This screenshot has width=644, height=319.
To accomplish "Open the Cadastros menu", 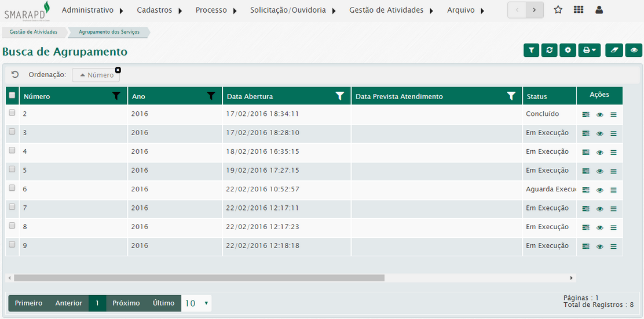I will [x=159, y=10].
